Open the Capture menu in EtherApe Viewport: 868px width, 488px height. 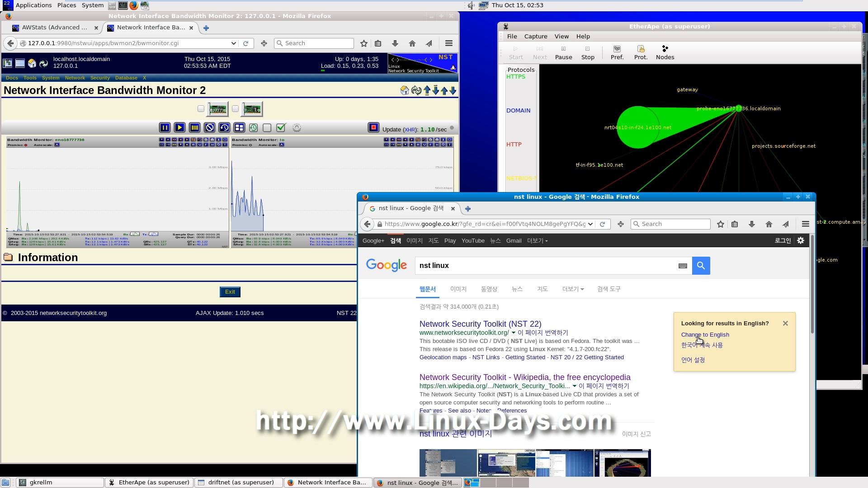pos(536,37)
